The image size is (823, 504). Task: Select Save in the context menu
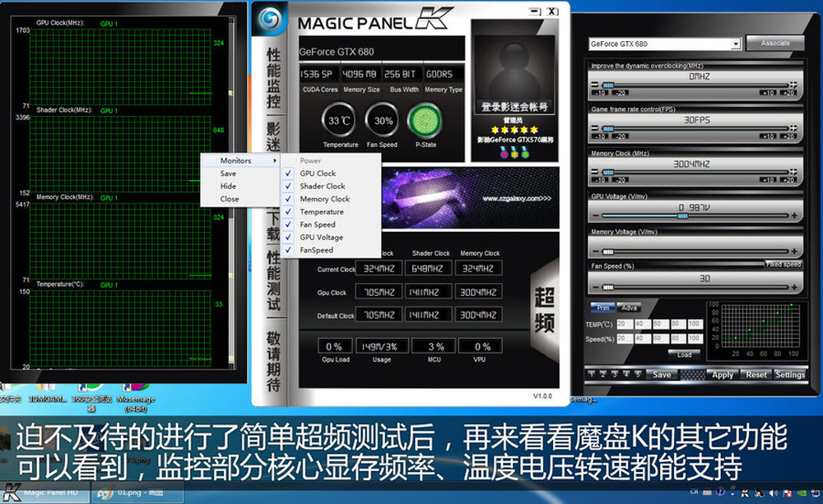click(x=240, y=173)
